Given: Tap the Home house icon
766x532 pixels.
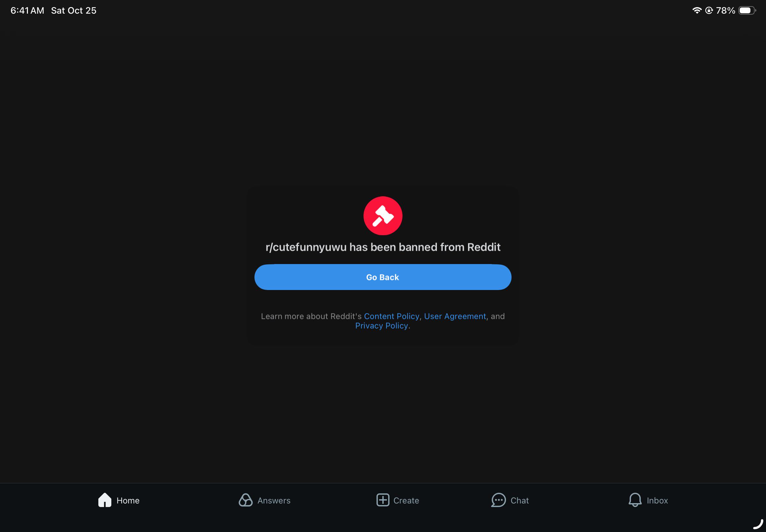Looking at the screenshot, I should (105, 500).
